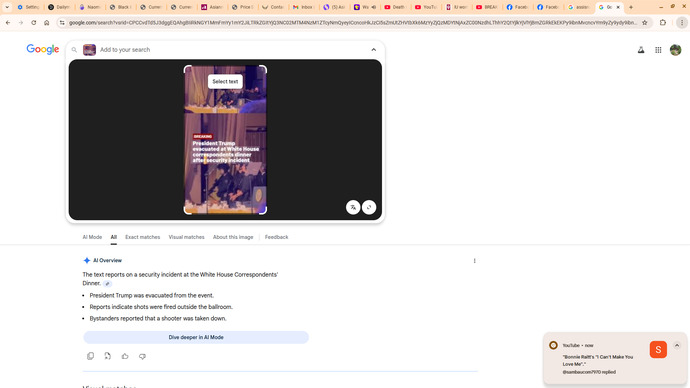Give thumbs down to AI Overview

(142, 356)
